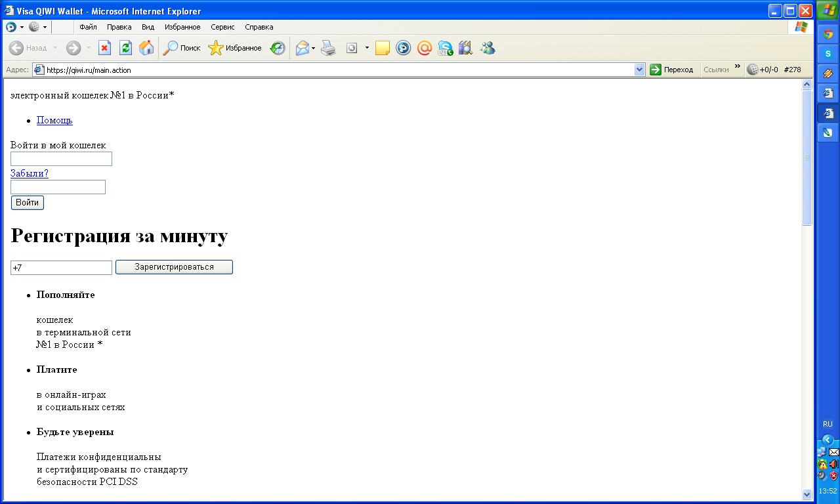Click the page scrollbar up arrow
This screenshot has width=840, height=504.
pos(807,85)
